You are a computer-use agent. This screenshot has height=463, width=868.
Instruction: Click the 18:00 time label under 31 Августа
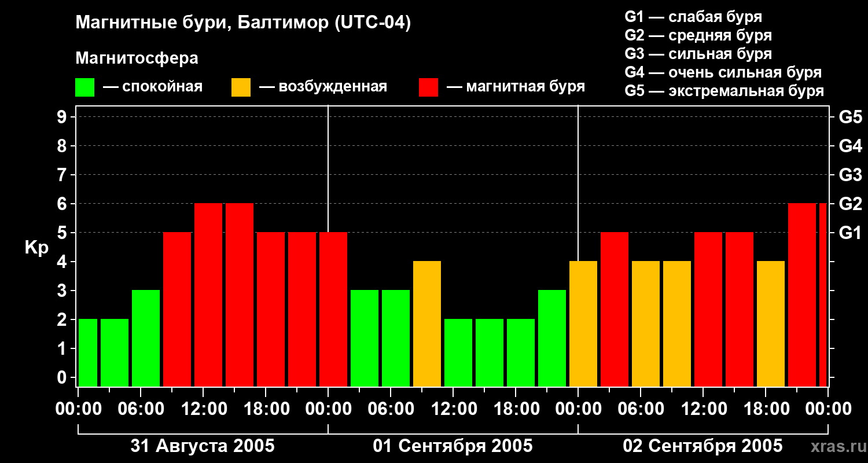pyautogui.click(x=266, y=409)
